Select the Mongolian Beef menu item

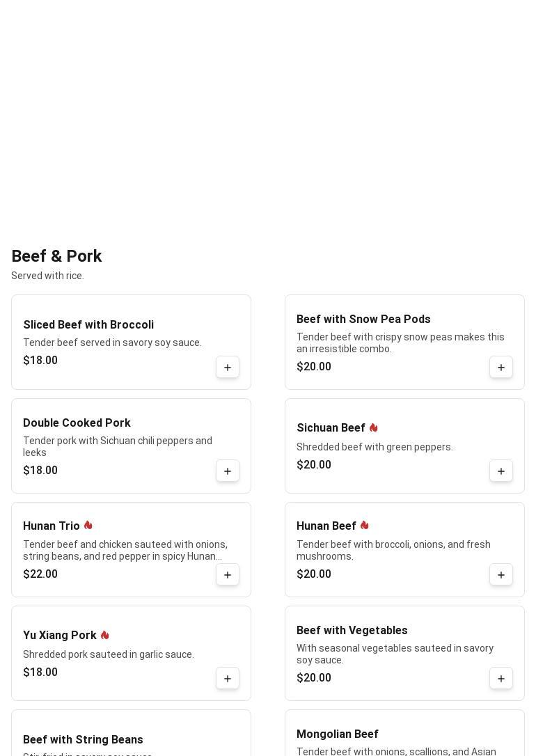[338, 734]
